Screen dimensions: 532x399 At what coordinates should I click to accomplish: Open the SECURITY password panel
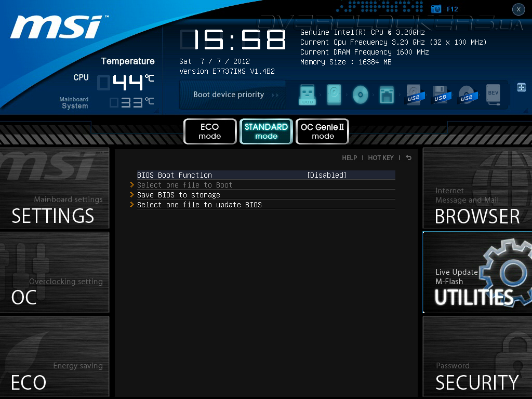point(477,356)
